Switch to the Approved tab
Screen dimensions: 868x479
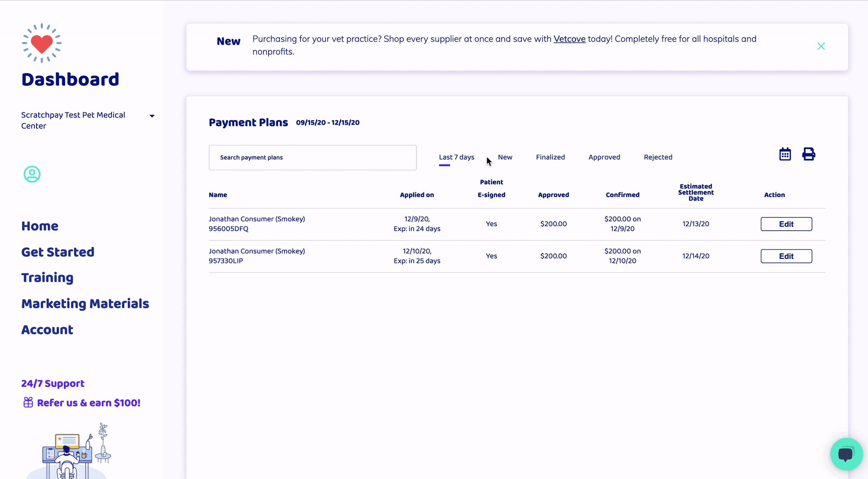tap(604, 157)
